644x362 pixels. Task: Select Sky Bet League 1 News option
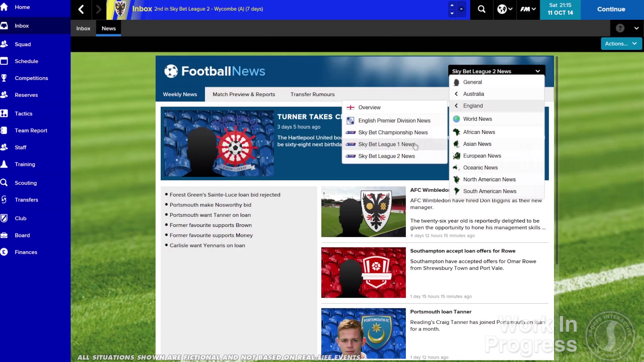(x=386, y=144)
